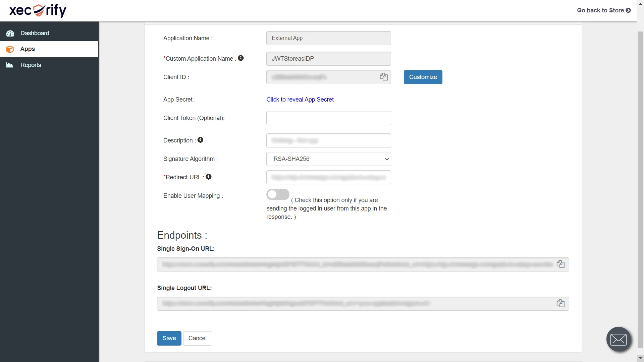
Task: Click the Client Token input field
Action: coord(329,118)
